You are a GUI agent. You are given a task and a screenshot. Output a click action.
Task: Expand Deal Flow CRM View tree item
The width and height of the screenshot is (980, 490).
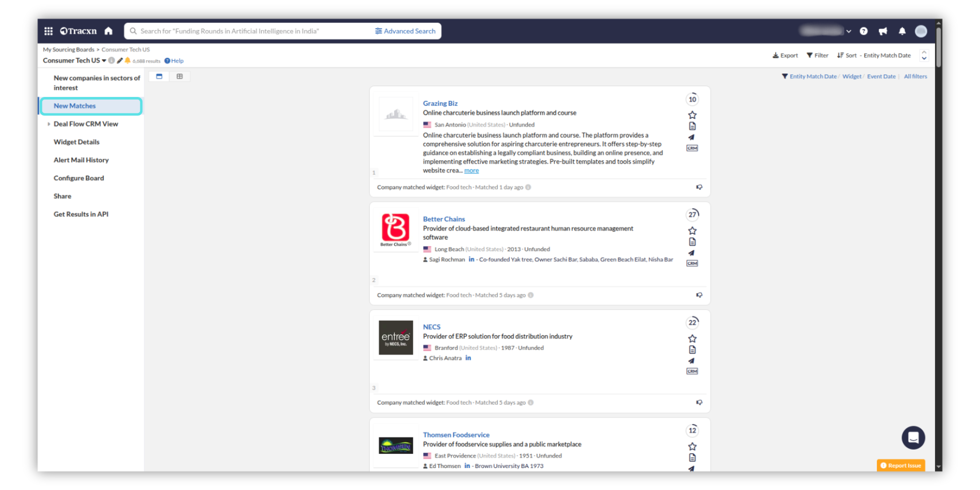tap(49, 124)
